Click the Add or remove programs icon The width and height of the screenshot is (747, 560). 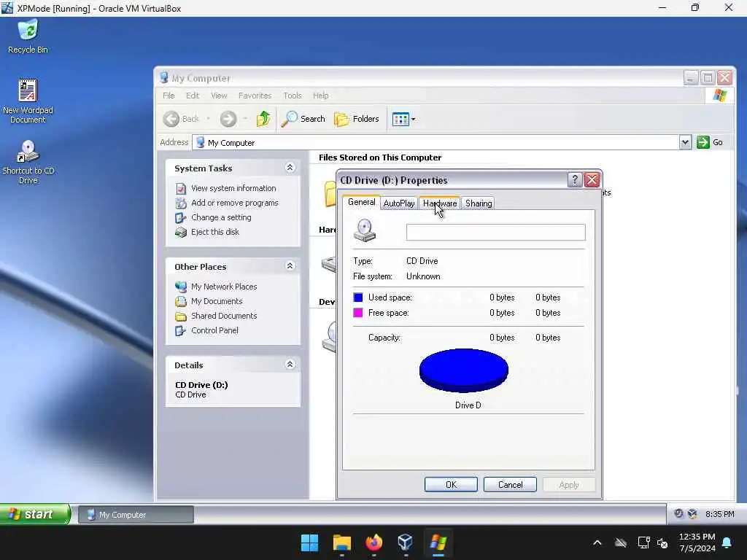pyautogui.click(x=181, y=203)
